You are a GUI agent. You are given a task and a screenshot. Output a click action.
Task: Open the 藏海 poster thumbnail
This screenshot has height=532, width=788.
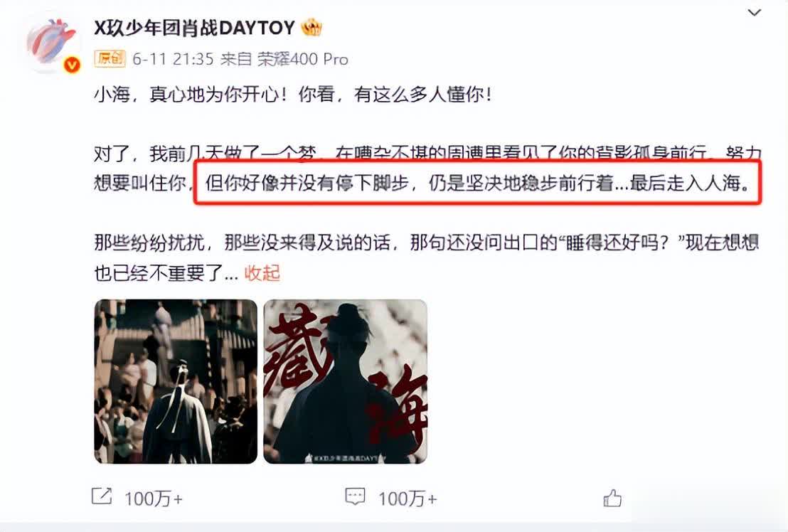pyautogui.click(x=345, y=381)
